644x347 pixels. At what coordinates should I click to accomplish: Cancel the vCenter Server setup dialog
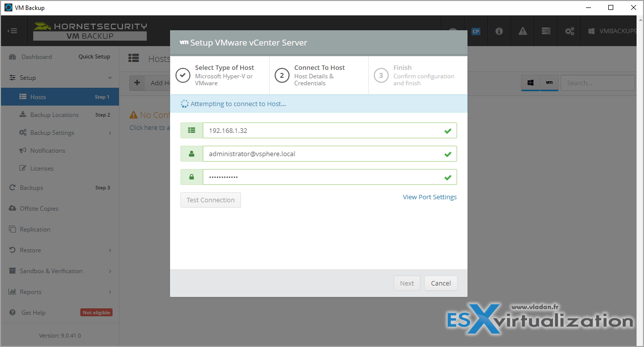(441, 283)
